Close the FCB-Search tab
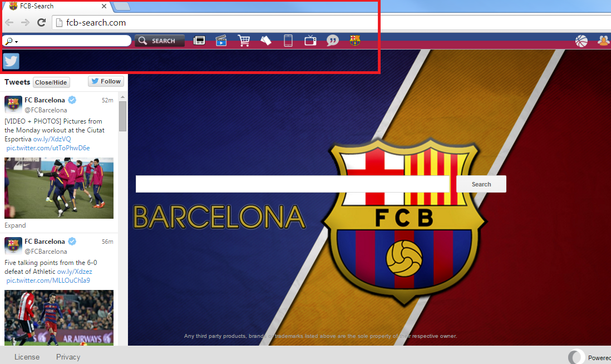 [104, 6]
